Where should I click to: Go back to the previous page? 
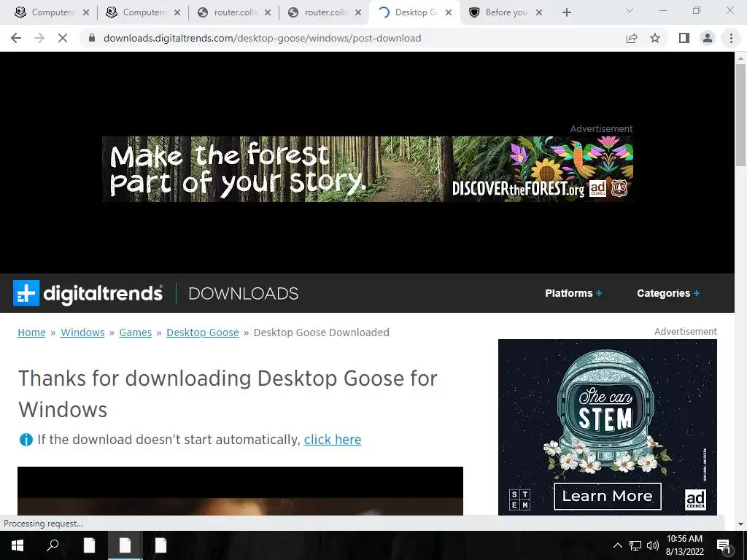[x=16, y=38]
